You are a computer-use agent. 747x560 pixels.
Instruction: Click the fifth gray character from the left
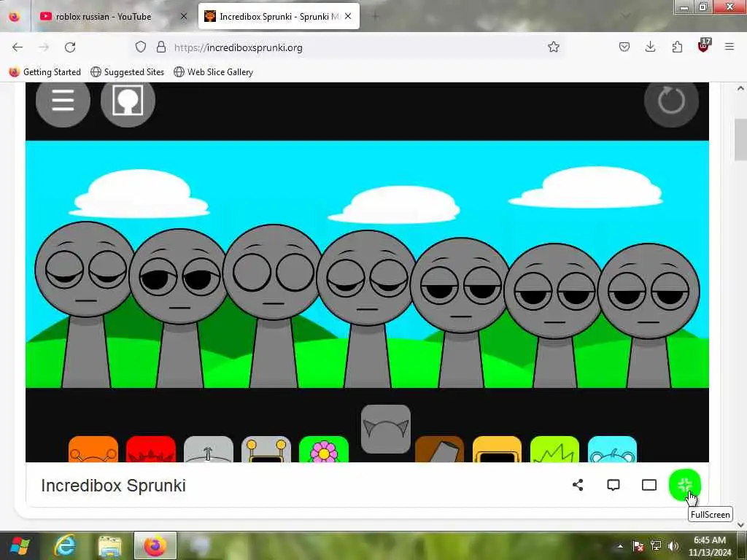[461, 313]
